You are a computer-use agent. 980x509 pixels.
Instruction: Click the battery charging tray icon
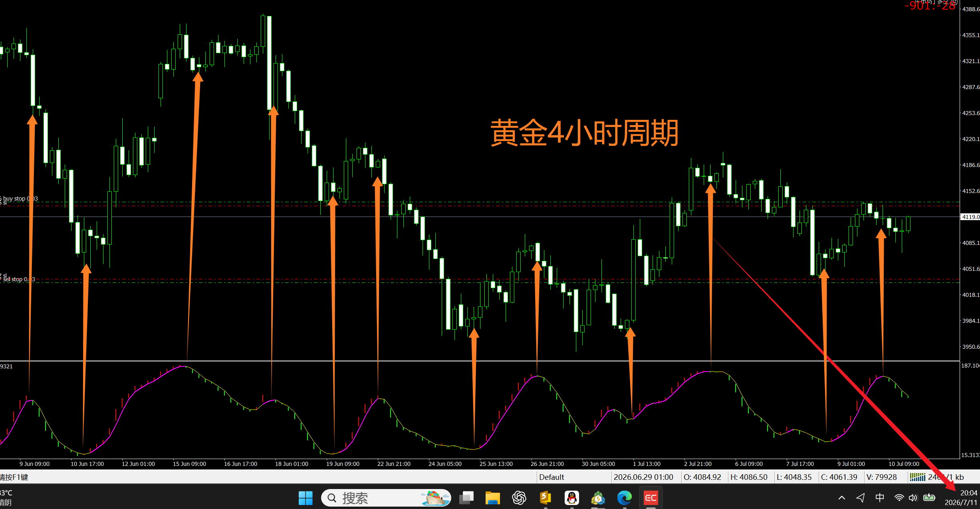929,497
